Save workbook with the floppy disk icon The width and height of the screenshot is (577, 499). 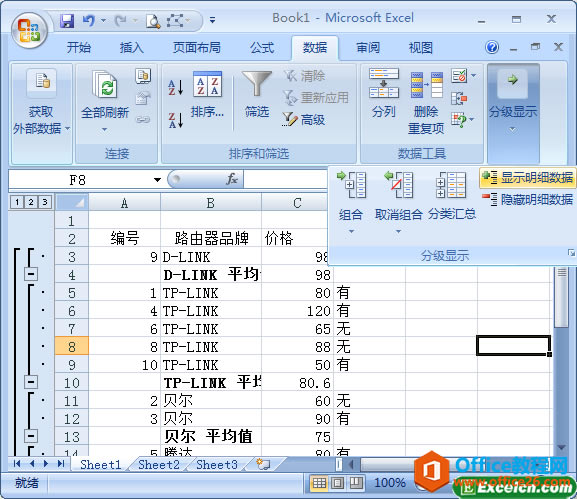[x=67, y=20]
